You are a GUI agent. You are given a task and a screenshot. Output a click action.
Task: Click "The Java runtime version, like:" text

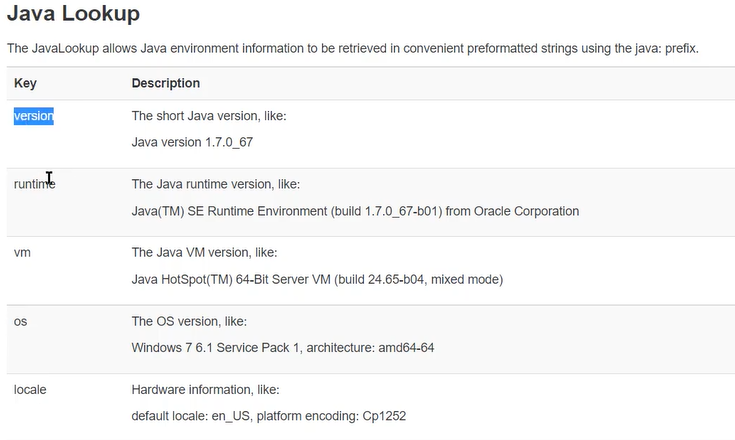(216, 184)
